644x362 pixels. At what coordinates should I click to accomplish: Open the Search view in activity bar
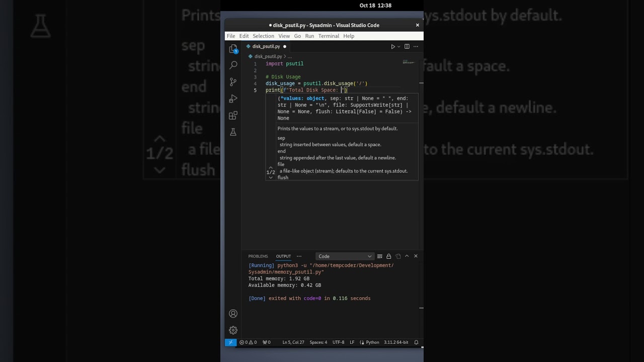tap(233, 65)
